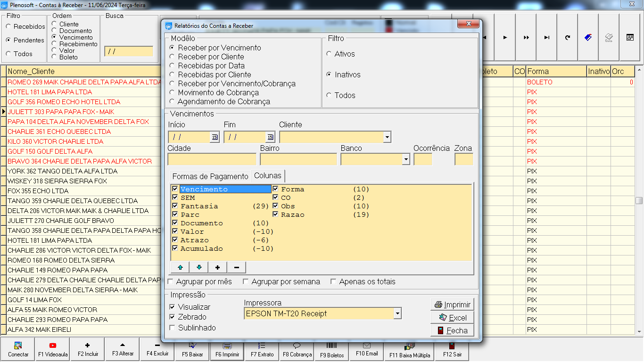
Task: Click the blue tag icon in toolbar
Action: coord(588,38)
